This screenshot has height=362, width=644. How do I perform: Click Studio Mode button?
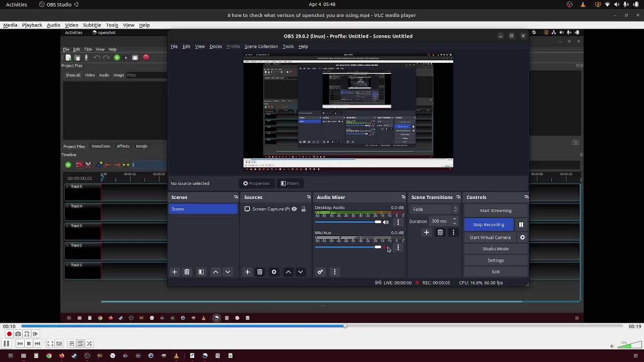496,249
